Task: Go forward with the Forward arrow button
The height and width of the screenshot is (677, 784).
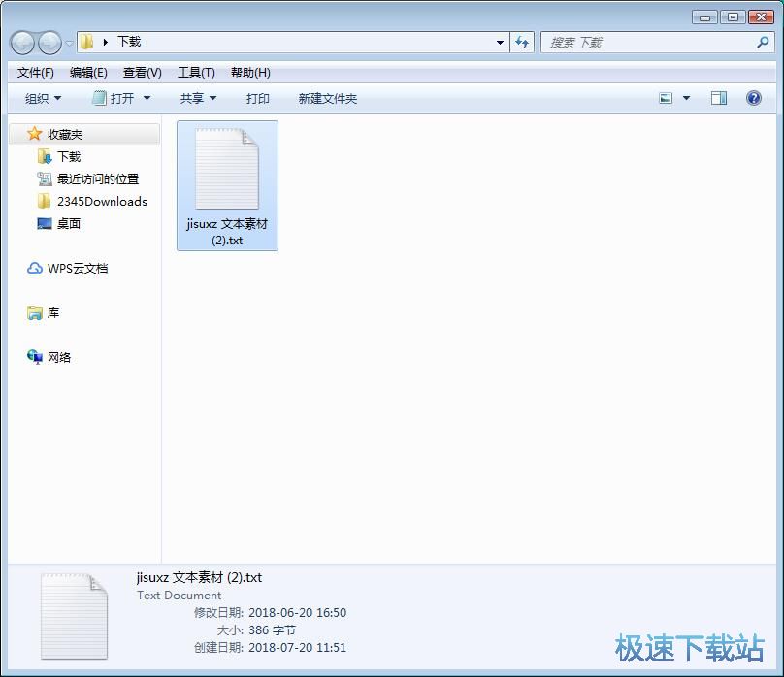Action: (x=50, y=43)
